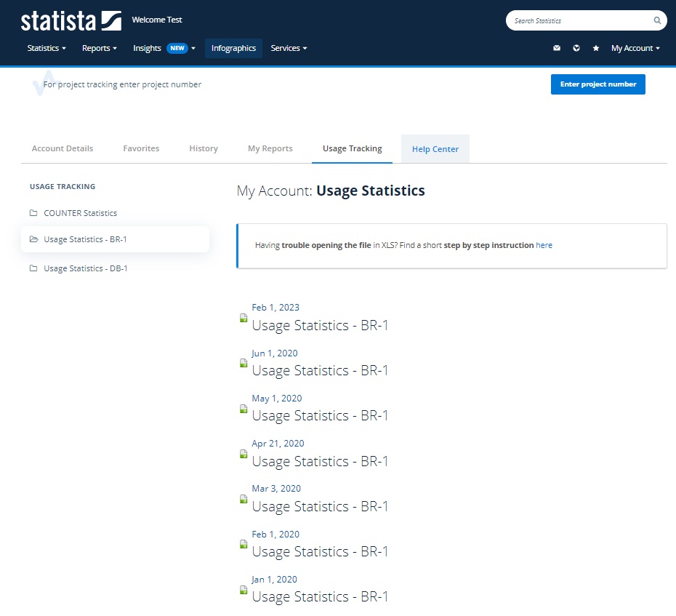Click the file icon for May 1, 2020
This screenshot has width=676, height=616.
[244, 409]
